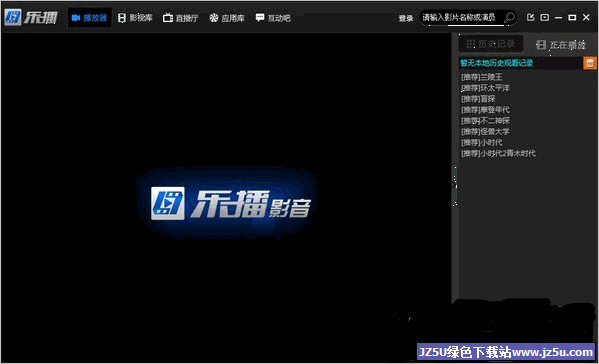
Task: Collapse the side panel with divider handle
Action: pyautogui.click(x=455, y=186)
